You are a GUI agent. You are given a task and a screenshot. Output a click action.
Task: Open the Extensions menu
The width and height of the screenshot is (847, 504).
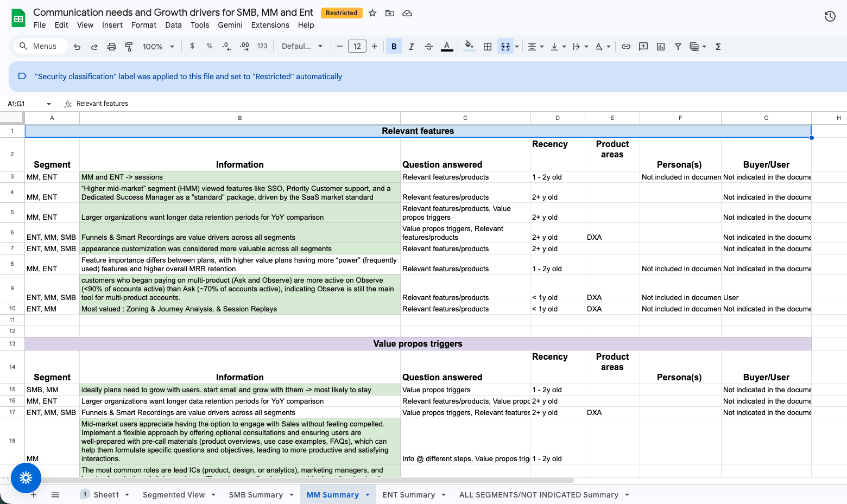[x=270, y=25]
